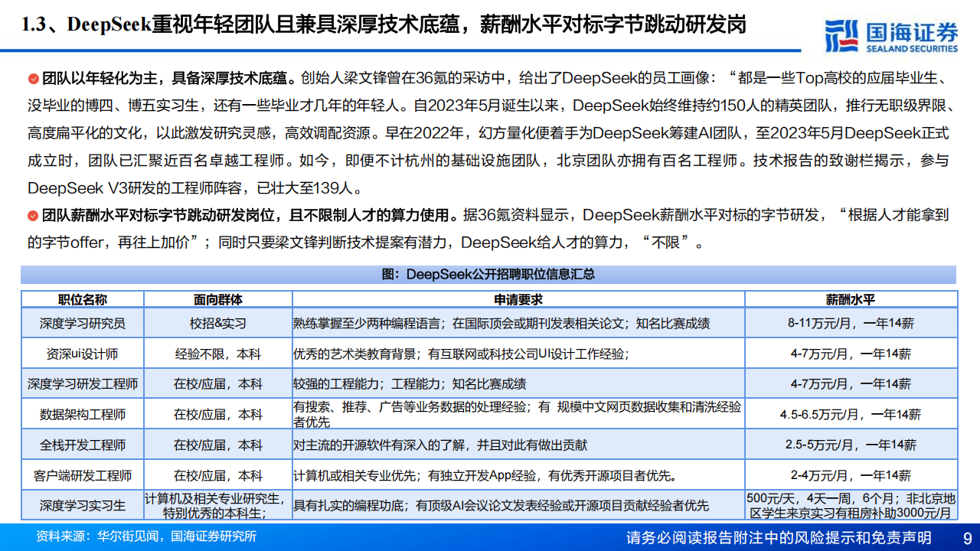
Task: Click the table caption 图：DeepSeek公开招聘职位信息汇总
Action: tap(488, 274)
